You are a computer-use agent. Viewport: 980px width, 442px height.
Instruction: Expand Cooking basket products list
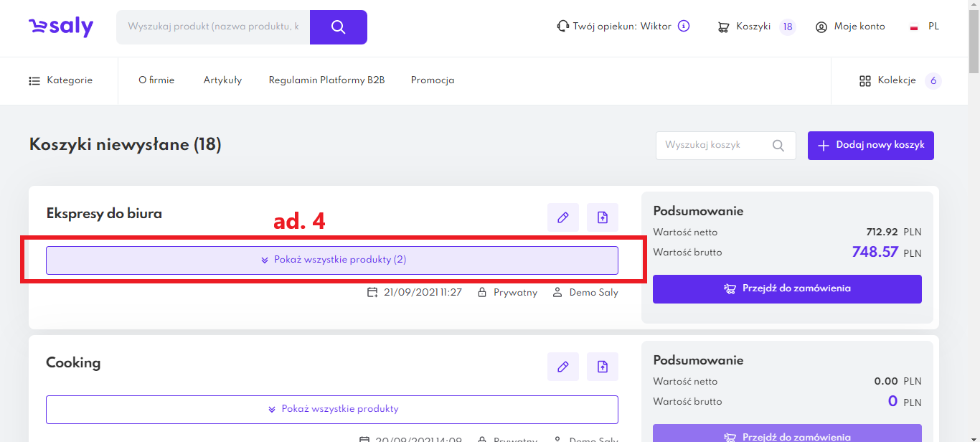[x=332, y=409]
